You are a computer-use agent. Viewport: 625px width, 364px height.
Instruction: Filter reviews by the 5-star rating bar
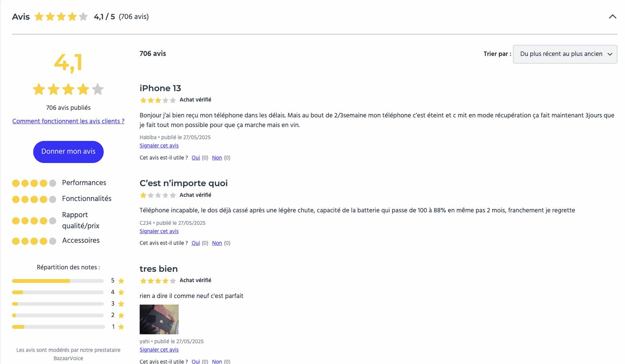point(58,281)
